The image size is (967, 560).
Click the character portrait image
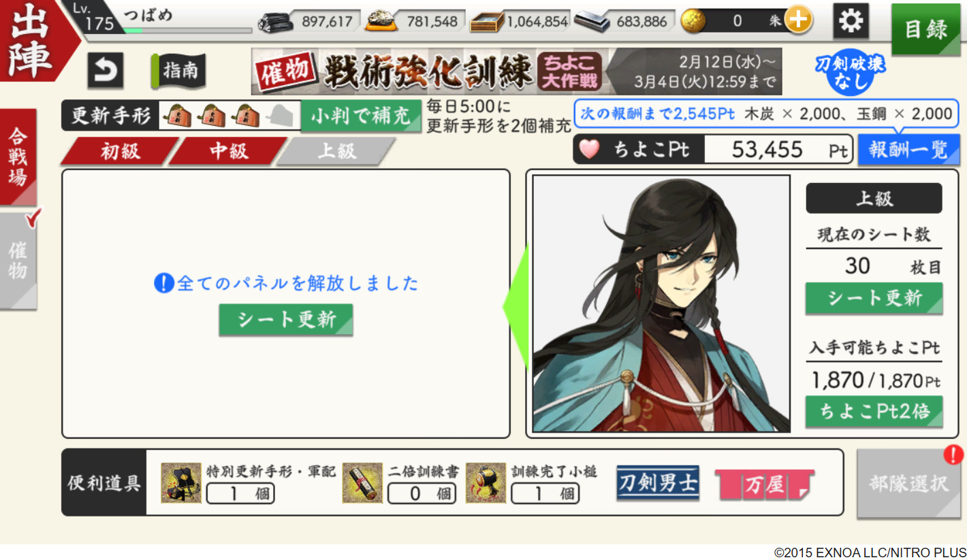click(x=661, y=303)
